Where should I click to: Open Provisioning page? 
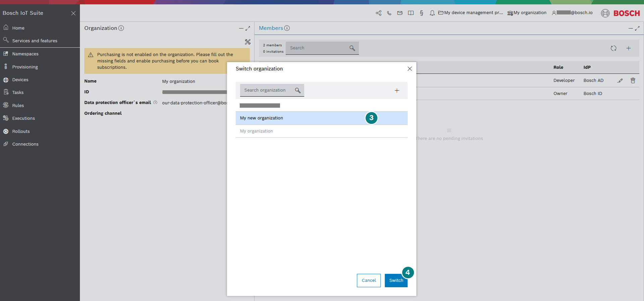(x=25, y=67)
